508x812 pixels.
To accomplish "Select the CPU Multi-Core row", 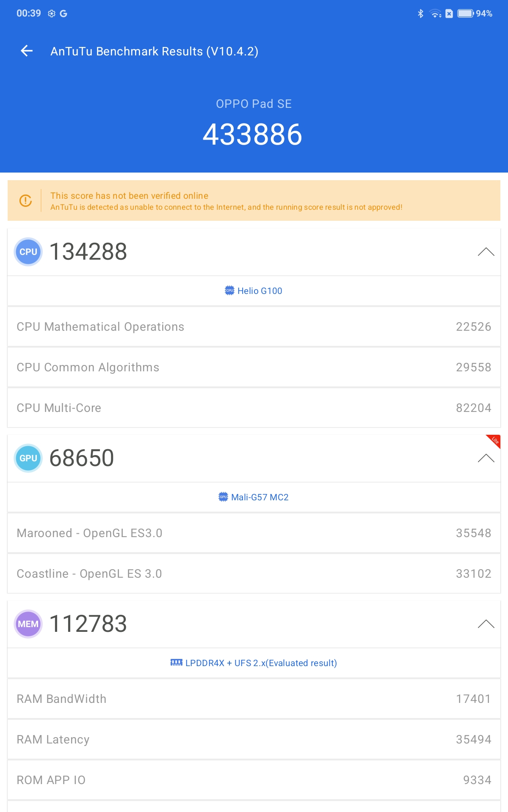I will pos(254,408).
